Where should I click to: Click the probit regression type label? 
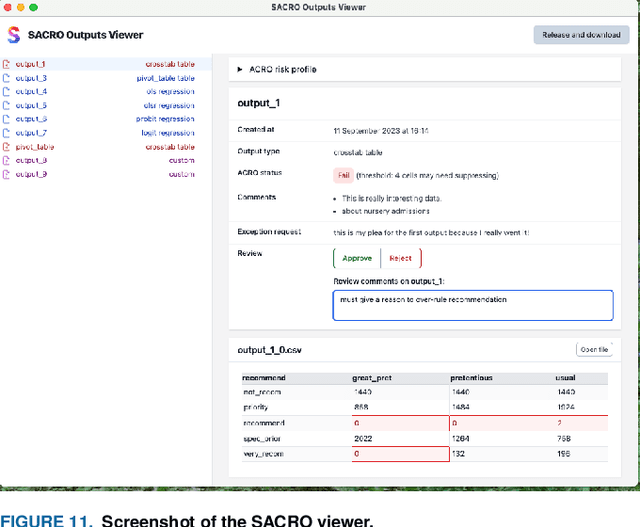click(x=163, y=119)
